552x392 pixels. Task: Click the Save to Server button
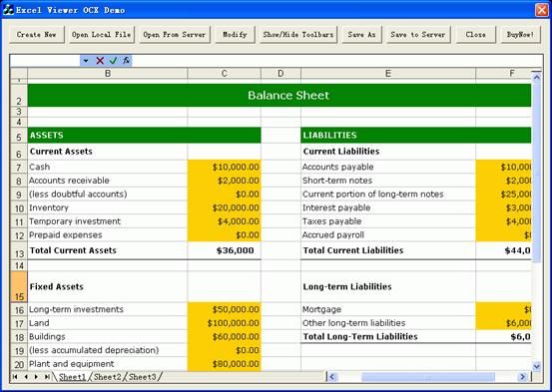[x=418, y=35]
